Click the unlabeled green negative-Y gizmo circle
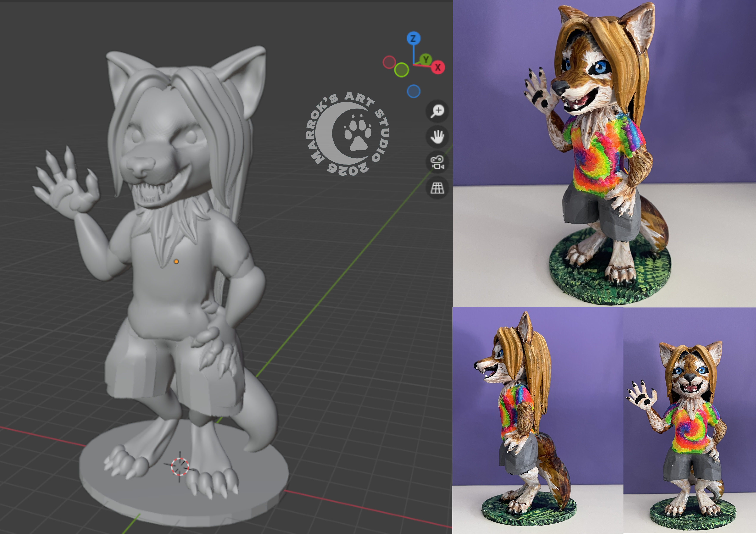This screenshot has height=534, width=756. [x=401, y=70]
